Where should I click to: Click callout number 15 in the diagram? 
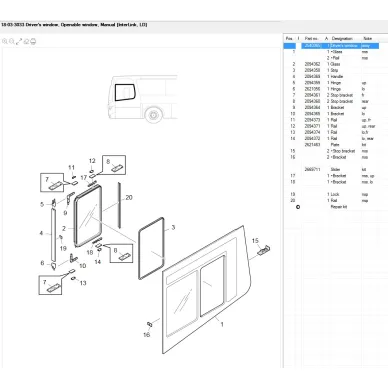pyautogui.click(x=255, y=240)
